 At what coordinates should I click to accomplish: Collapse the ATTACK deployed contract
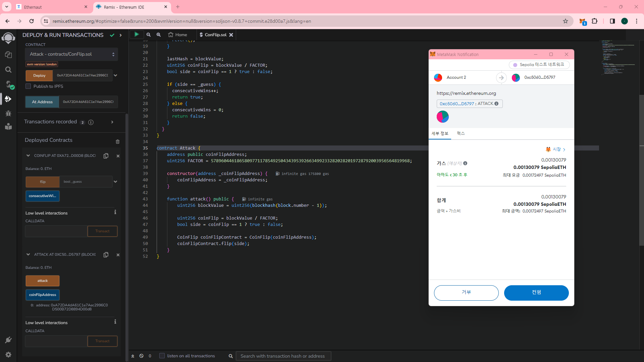28,254
